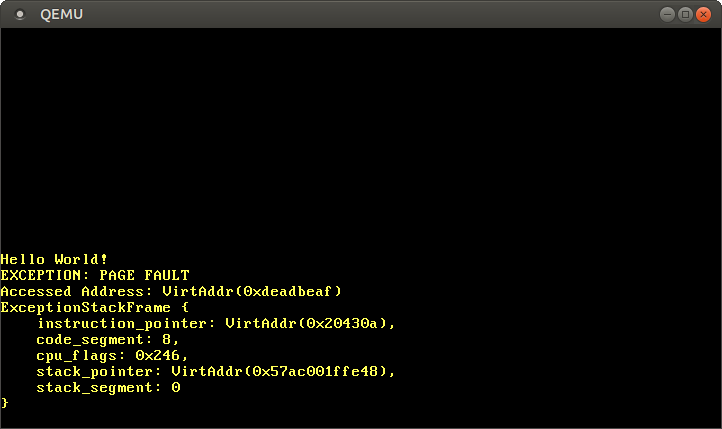The width and height of the screenshot is (722, 429).
Task: Click the VirtAddr(0x57ac001ffe48) value
Action: point(284,371)
